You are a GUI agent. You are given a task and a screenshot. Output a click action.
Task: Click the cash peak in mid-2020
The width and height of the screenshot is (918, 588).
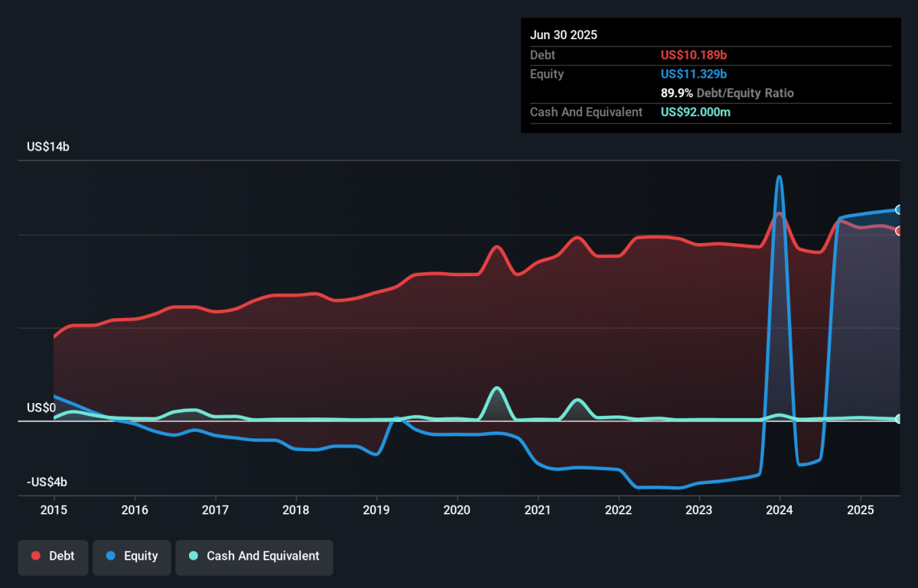[x=496, y=388]
